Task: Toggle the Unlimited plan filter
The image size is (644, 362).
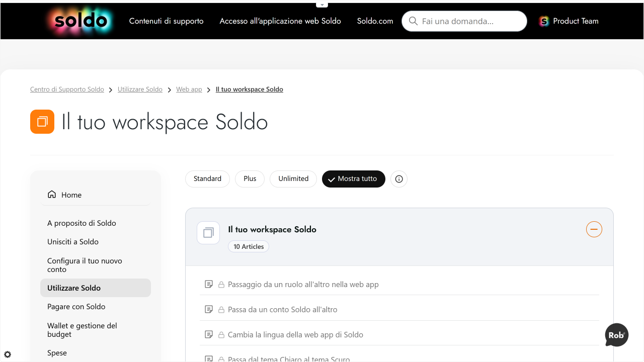Action: [293, 179]
